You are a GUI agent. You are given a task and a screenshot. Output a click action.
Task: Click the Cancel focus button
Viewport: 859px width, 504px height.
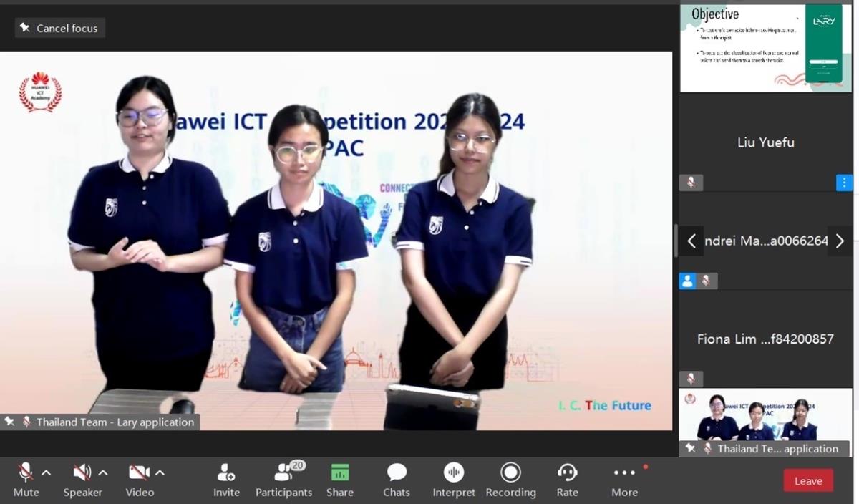[x=60, y=28]
